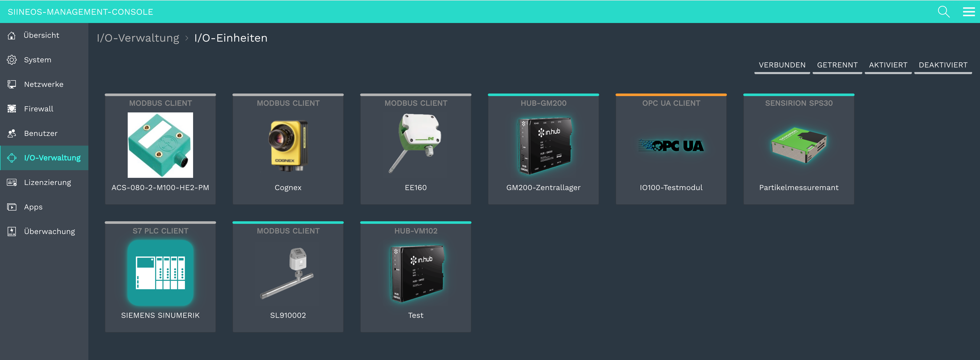Open System in the sidebar
This screenshot has width=980, height=360.
[x=44, y=60]
